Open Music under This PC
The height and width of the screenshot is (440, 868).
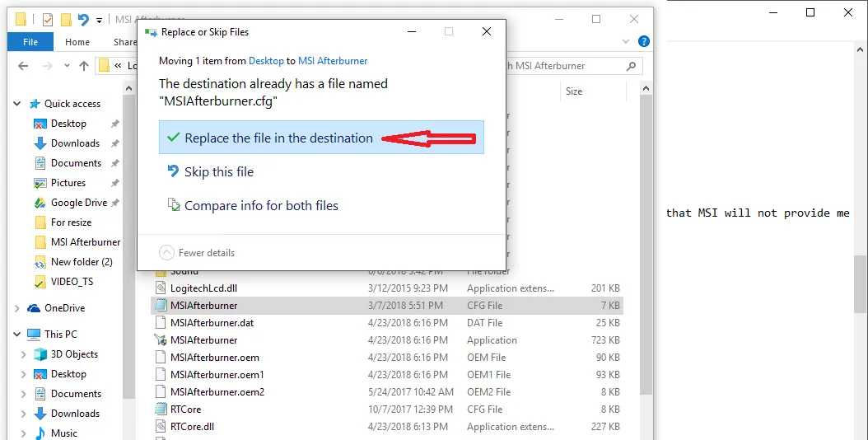tap(63, 433)
